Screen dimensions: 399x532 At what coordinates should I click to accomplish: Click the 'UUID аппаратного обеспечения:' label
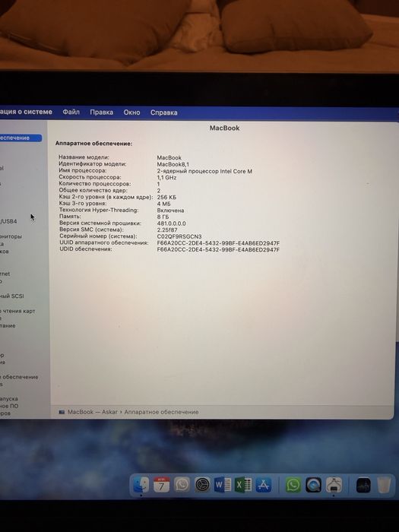(x=104, y=242)
